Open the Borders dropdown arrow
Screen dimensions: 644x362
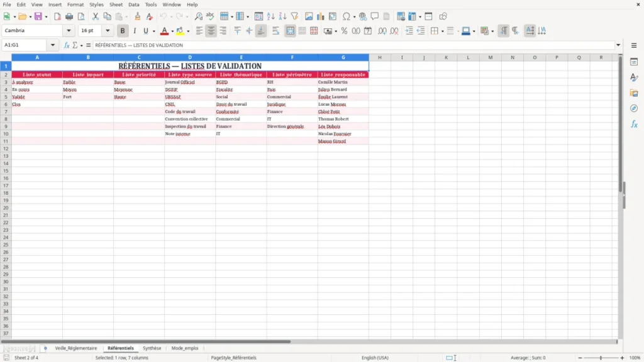(442, 31)
